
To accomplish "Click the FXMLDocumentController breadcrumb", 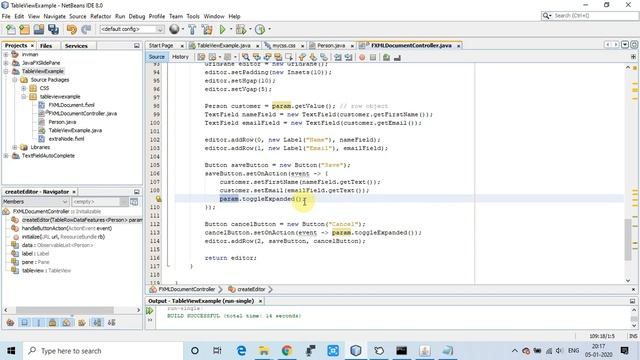I will pos(187,289).
